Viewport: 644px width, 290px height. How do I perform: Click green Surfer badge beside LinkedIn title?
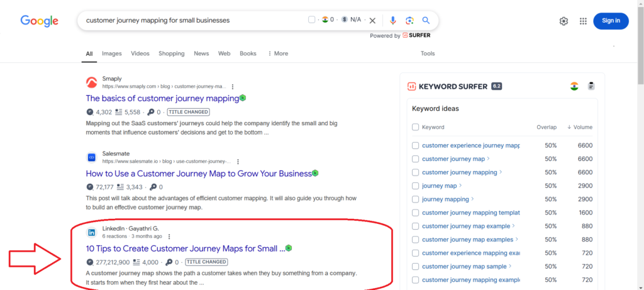[289, 248]
